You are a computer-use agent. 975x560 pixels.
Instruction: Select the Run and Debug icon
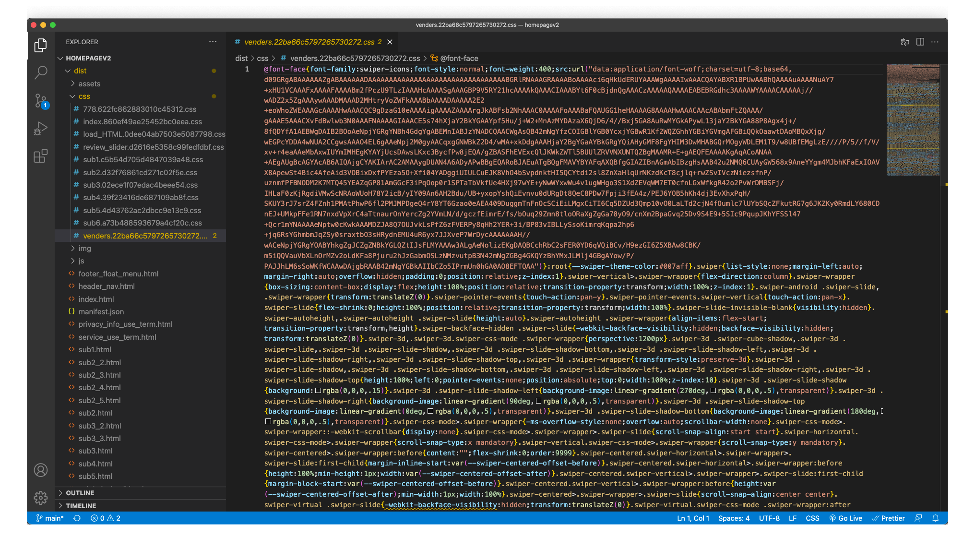pos(41,128)
